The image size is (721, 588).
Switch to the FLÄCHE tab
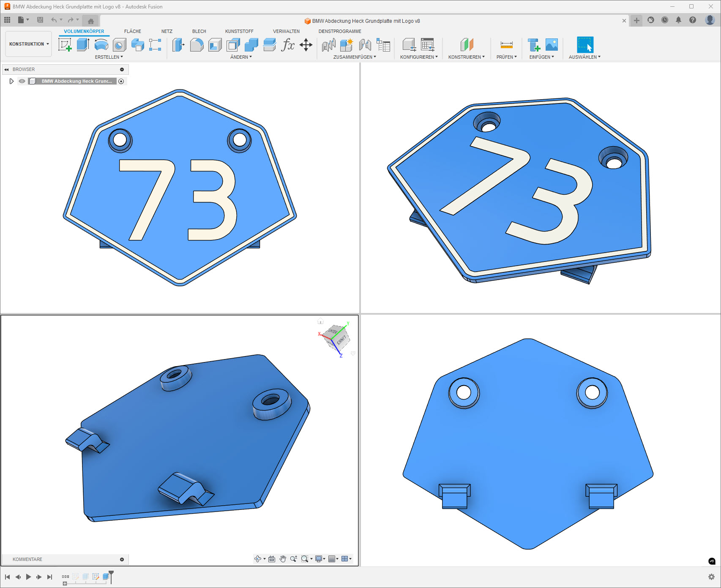tap(132, 31)
